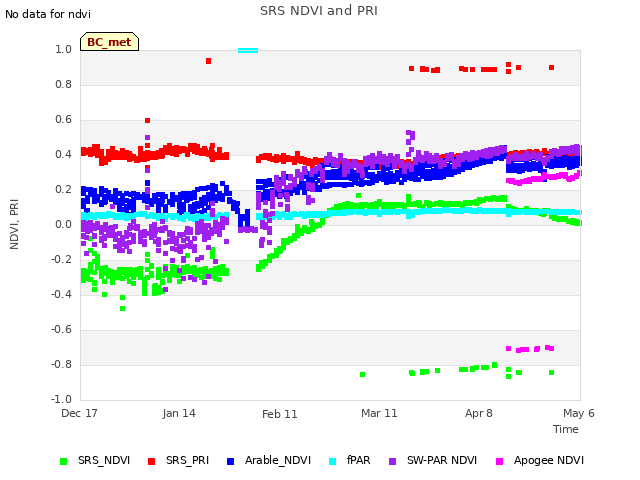This screenshot has height=480, width=640.
Task: Click the Jan 14 x-axis label
Action: coord(179,413)
